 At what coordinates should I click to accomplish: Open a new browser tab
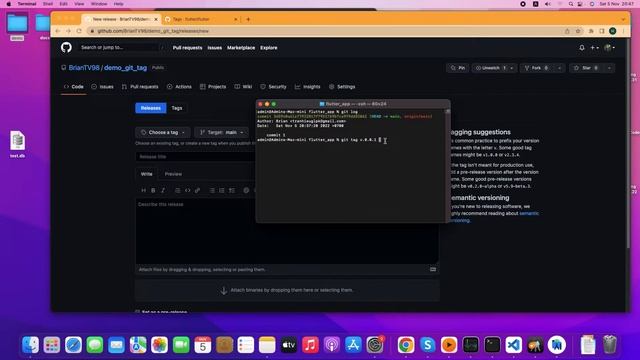tap(248, 19)
